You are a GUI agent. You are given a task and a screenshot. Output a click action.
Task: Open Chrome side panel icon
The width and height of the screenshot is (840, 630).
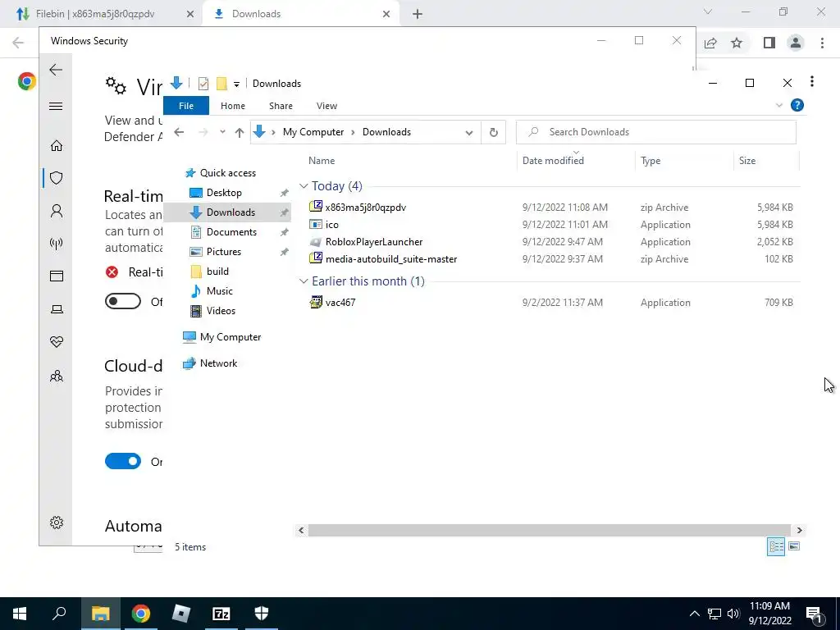(769, 43)
